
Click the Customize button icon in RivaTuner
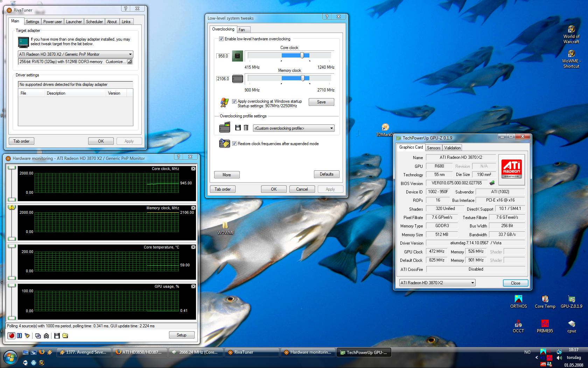pyautogui.click(x=129, y=62)
